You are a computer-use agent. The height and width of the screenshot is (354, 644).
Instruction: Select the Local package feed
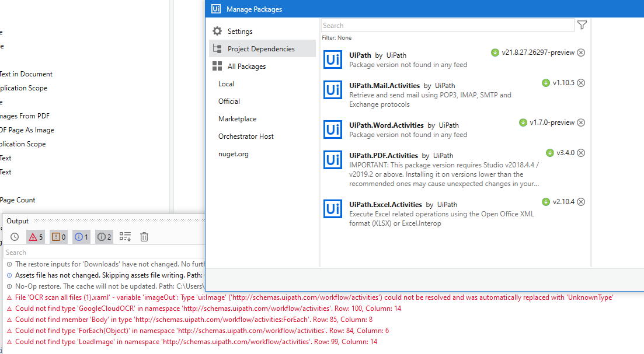click(227, 83)
